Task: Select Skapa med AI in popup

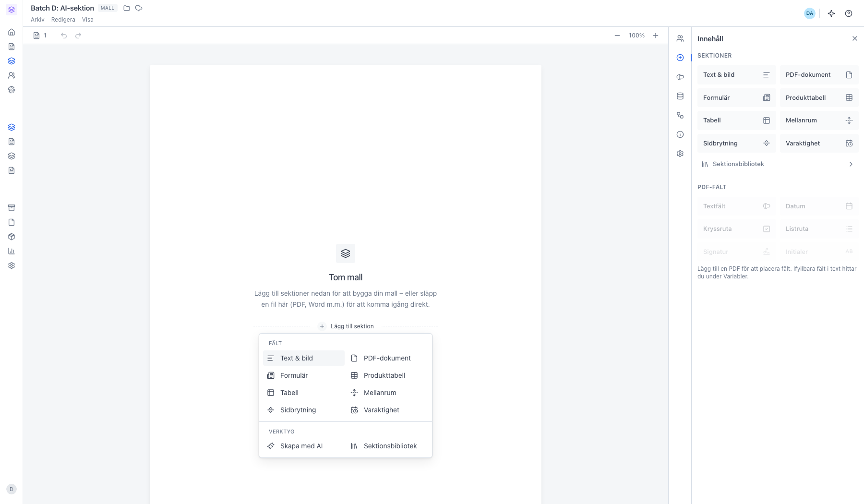Action: (304, 446)
